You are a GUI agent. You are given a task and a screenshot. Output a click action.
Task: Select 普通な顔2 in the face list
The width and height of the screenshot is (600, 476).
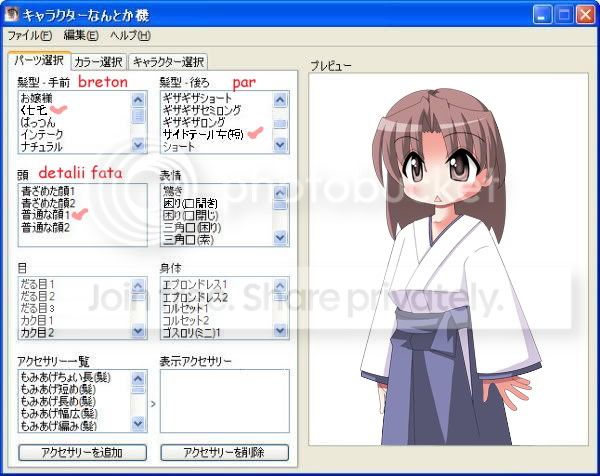(45, 228)
